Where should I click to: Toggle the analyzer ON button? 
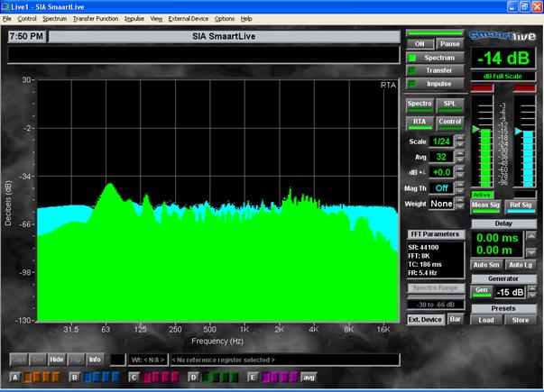420,43
